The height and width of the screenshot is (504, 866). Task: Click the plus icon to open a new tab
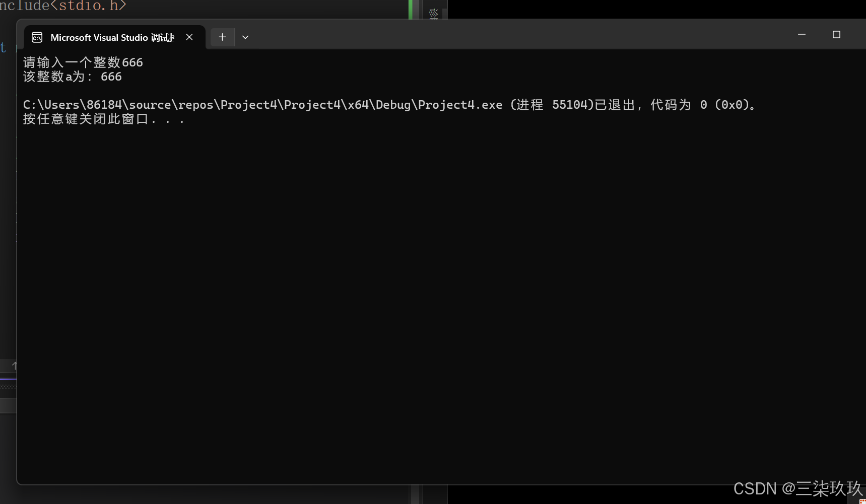click(222, 37)
